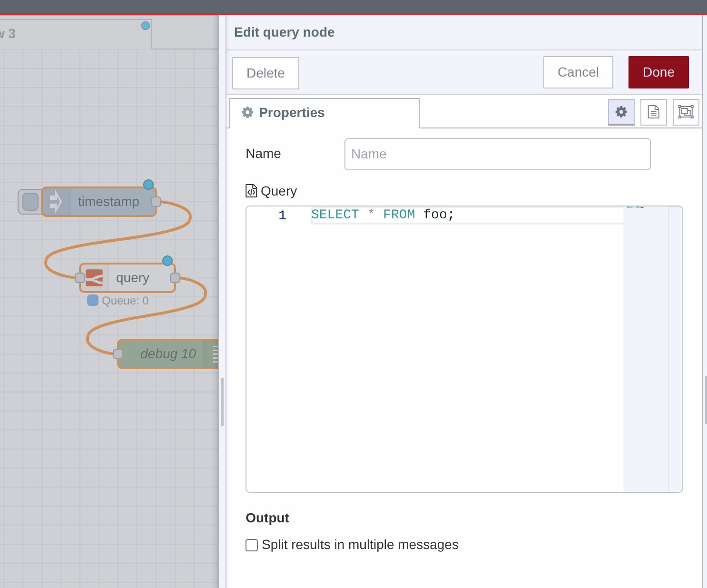Click inside the Name input field
The width and height of the screenshot is (707, 588).
point(497,154)
